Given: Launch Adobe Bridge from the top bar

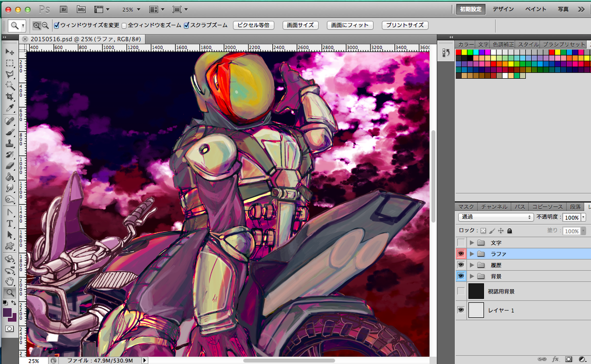Looking at the screenshot, I should click(x=64, y=9).
